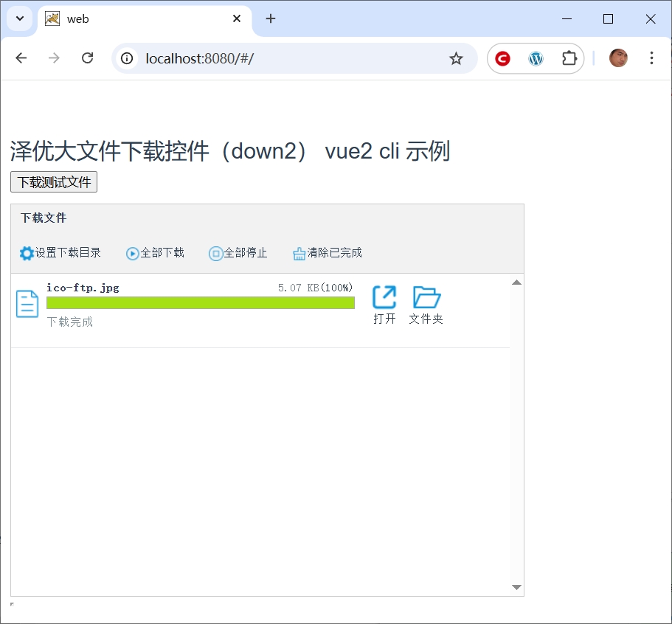
Task: Click the 下载测试文件 button
Action: tap(54, 182)
